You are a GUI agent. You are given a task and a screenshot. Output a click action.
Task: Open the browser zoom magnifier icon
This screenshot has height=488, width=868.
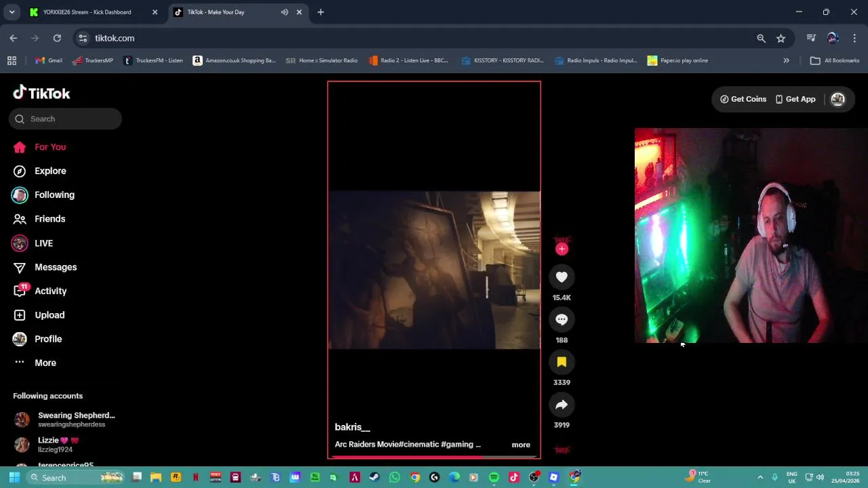coord(761,38)
